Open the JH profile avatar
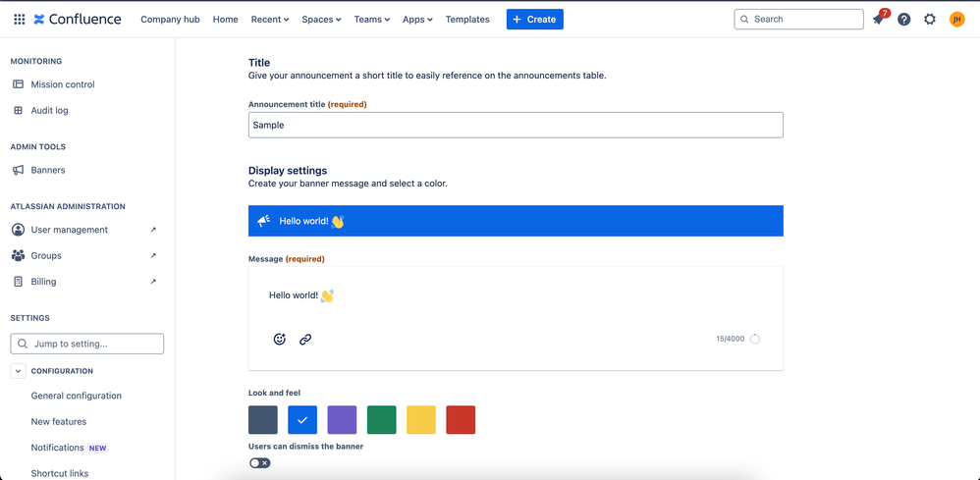This screenshot has width=980, height=480. pos(956,20)
